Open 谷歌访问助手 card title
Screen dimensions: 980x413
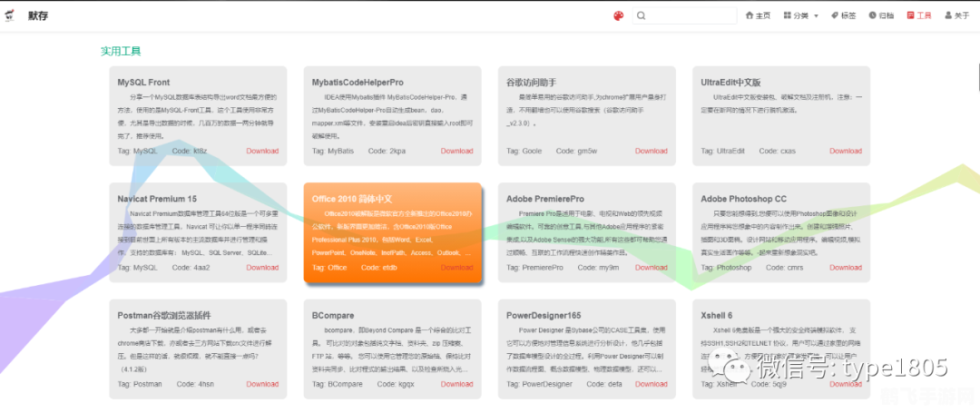[x=531, y=82]
